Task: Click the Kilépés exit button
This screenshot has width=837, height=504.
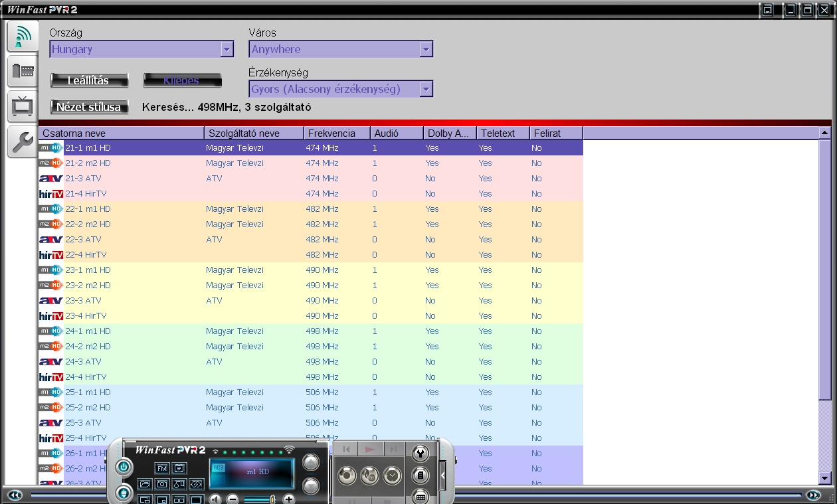Action: click(183, 80)
